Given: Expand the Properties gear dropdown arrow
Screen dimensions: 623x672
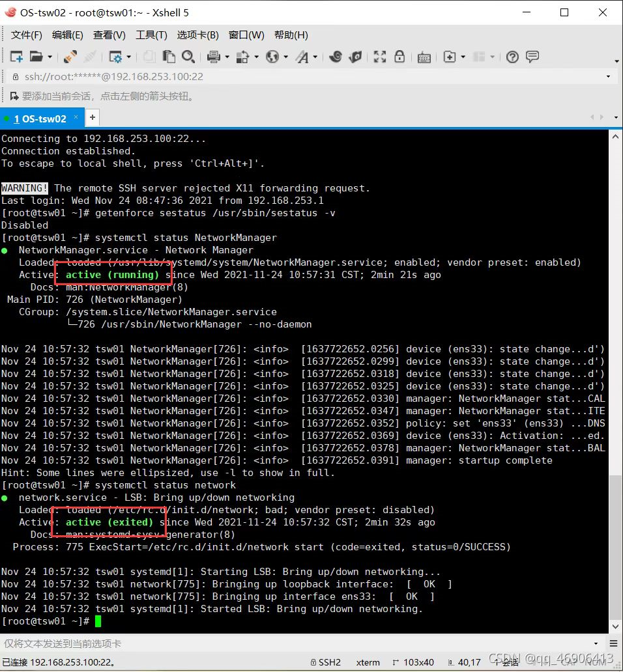Looking at the screenshot, I should pyautogui.click(x=128, y=57).
